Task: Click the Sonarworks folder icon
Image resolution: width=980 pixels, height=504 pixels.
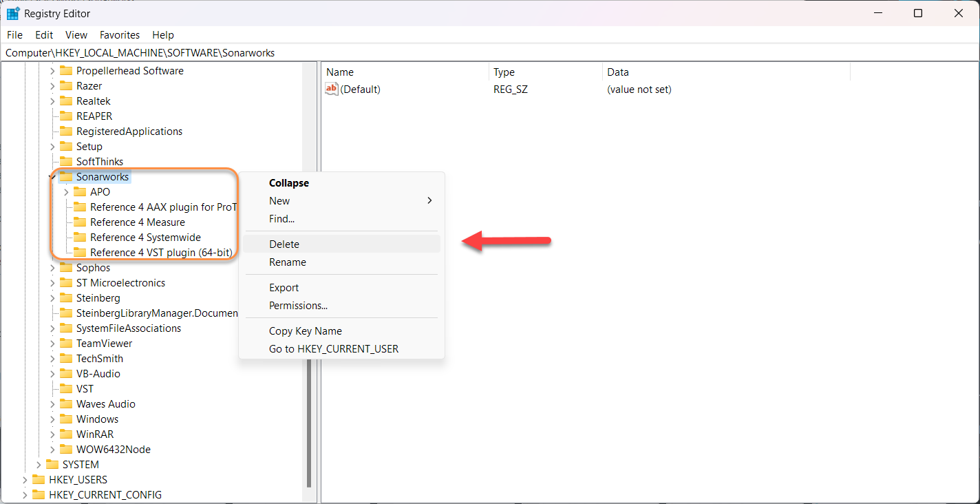Action: point(66,176)
